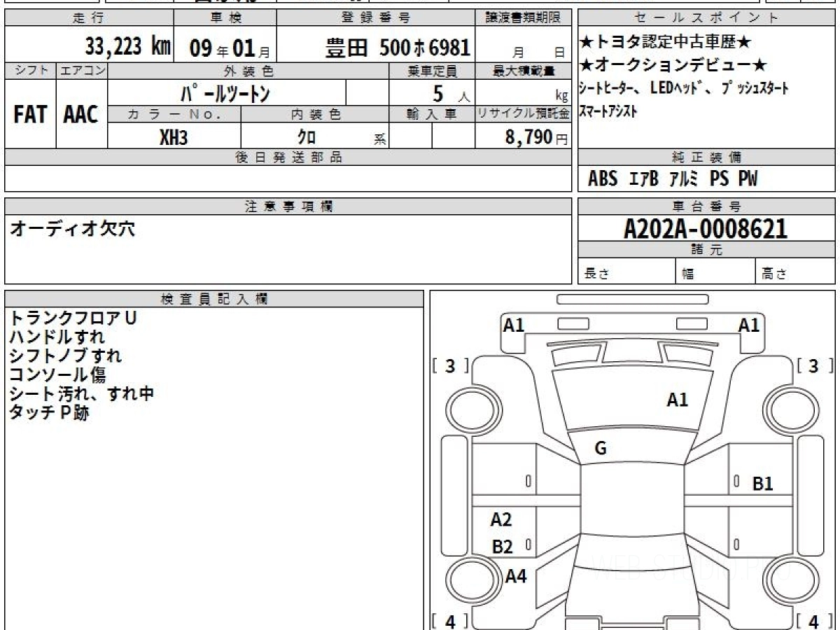The width and height of the screenshot is (840, 630).
Task: Click the オーディオ欠穴 note text
Action: (71, 229)
